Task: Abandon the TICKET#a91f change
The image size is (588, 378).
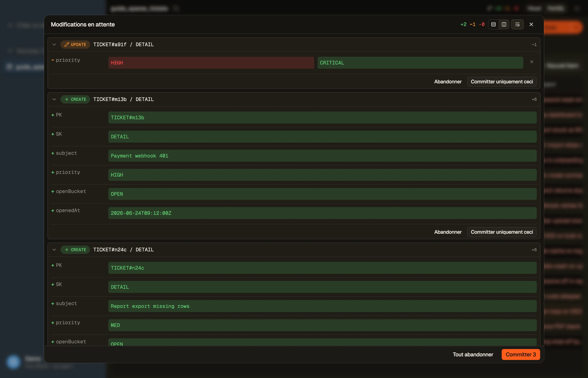Action: tap(448, 81)
